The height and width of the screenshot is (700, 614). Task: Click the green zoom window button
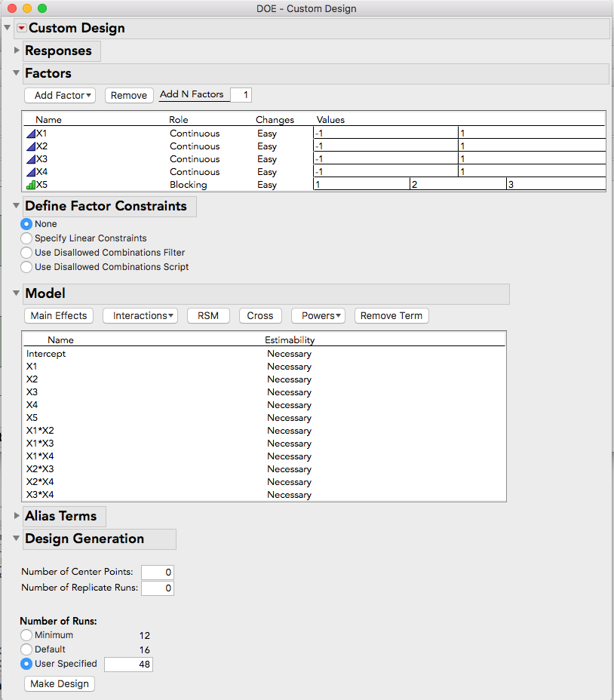click(42, 8)
